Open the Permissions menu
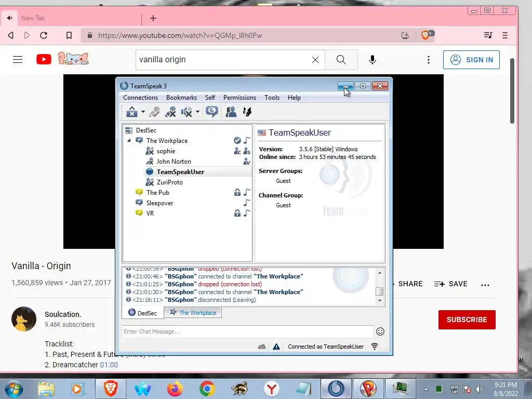This screenshot has height=399, width=532. pos(240,97)
